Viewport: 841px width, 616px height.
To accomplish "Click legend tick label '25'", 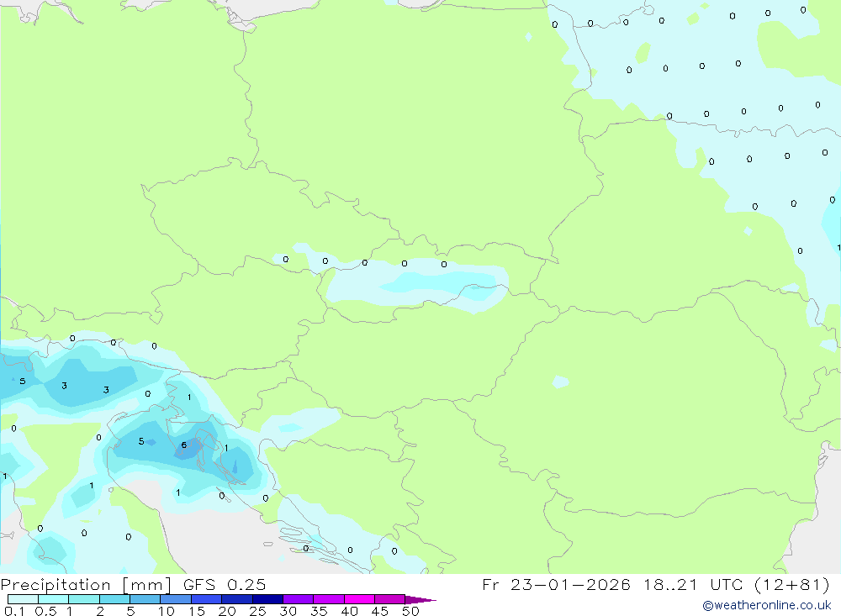I will click(257, 611).
